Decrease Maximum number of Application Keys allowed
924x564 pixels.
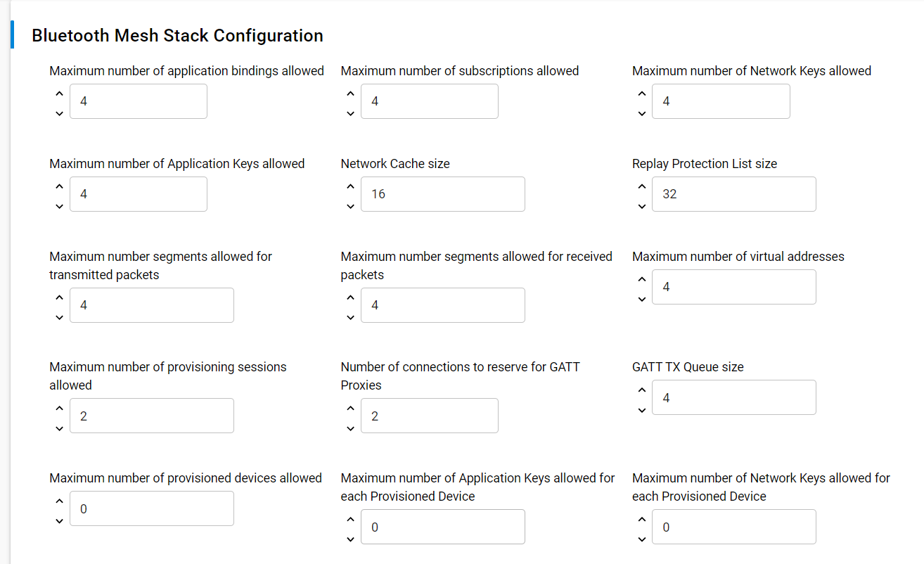pyautogui.click(x=59, y=206)
